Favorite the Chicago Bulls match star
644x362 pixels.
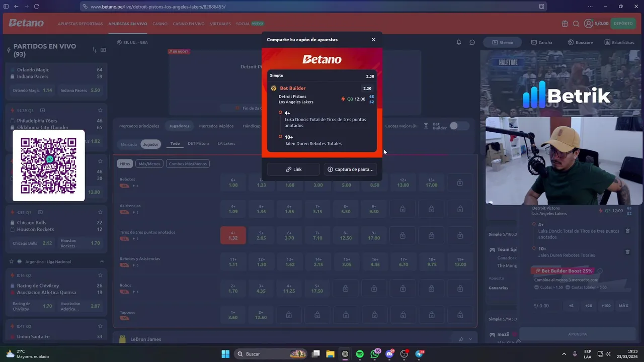coord(100,212)
